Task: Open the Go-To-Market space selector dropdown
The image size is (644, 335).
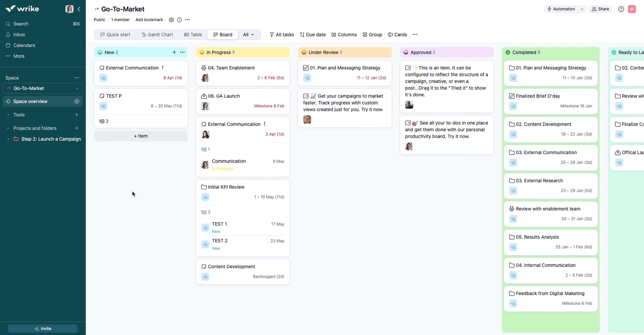Action: [x=77, y=88]
